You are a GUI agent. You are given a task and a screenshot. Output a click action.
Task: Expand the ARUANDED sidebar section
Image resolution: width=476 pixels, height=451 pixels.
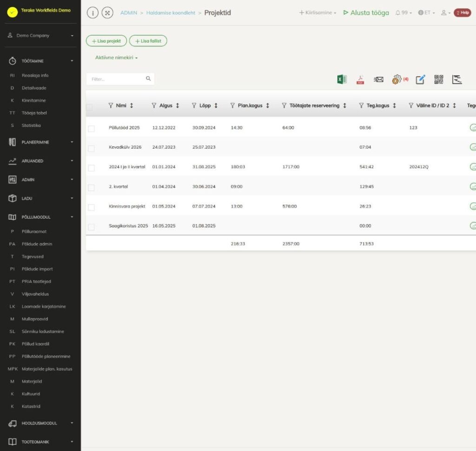[x=41, y=161]
